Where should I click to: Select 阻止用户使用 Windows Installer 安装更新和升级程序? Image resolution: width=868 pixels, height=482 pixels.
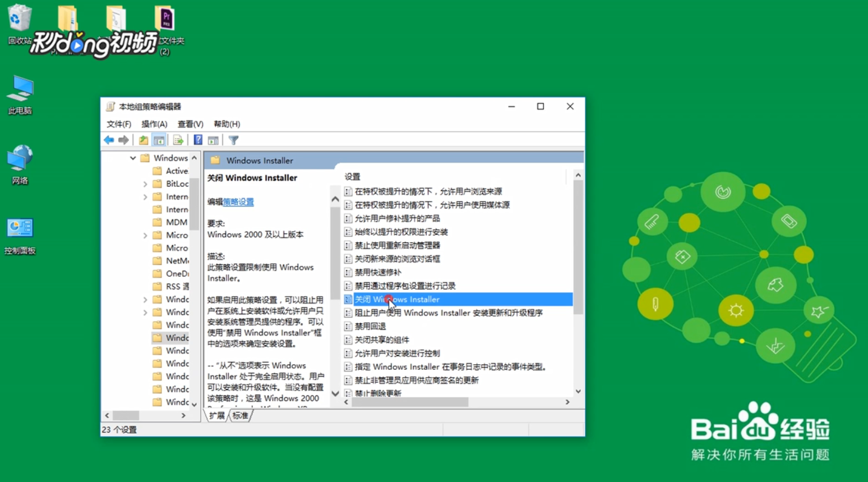coord(449,313)
